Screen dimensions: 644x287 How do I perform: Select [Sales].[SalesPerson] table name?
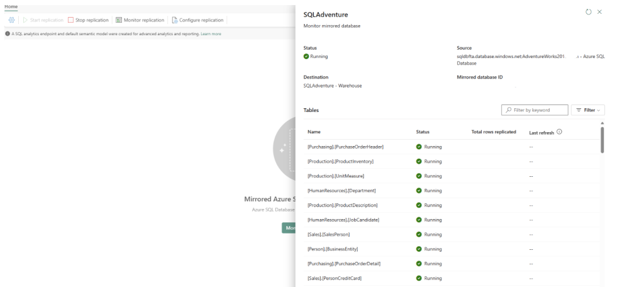[328, 234]
